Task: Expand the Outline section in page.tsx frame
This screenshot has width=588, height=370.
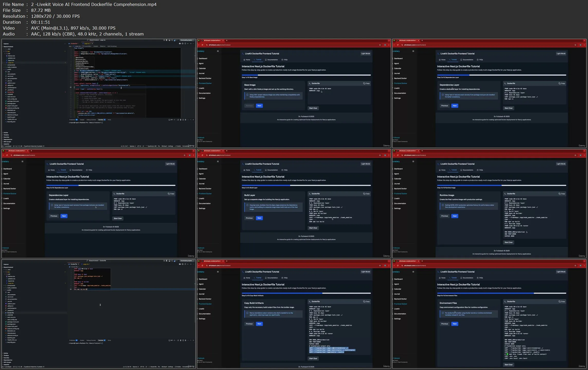Action: point(6,133)
